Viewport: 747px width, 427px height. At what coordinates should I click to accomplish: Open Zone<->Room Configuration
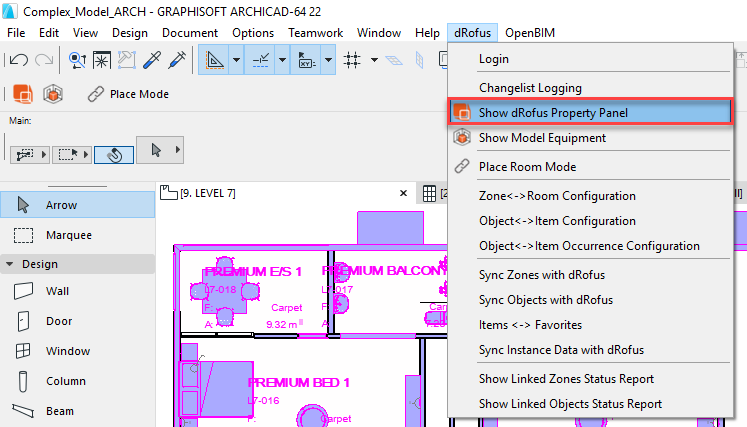point(590,195)
